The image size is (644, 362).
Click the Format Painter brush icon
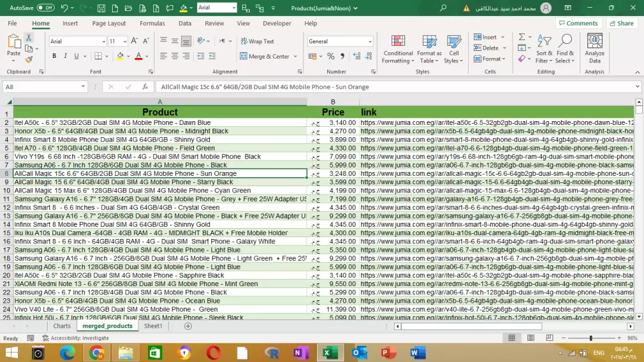[29, 59]
